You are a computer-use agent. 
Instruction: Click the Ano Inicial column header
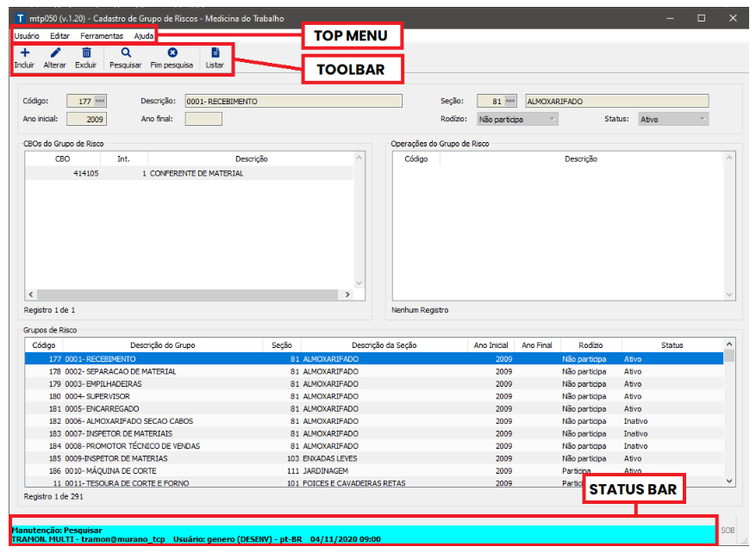tap(491, 345)
